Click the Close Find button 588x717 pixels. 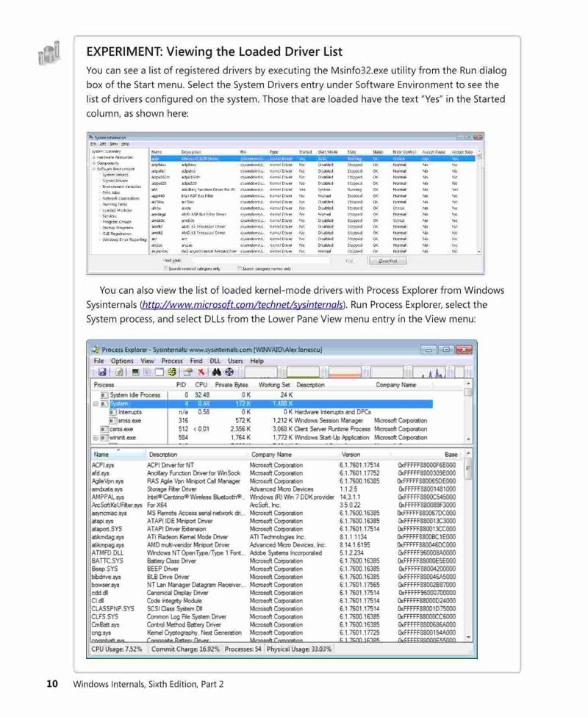[387, 261]
